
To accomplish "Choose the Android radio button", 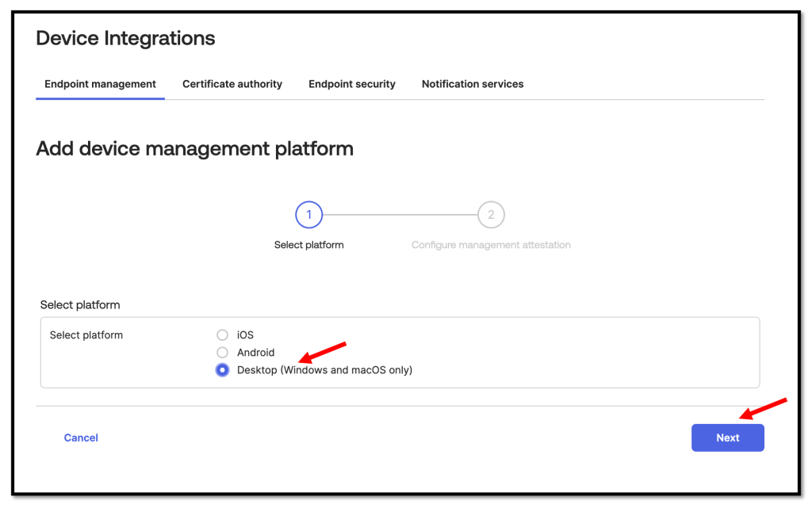I will [222, 353].
